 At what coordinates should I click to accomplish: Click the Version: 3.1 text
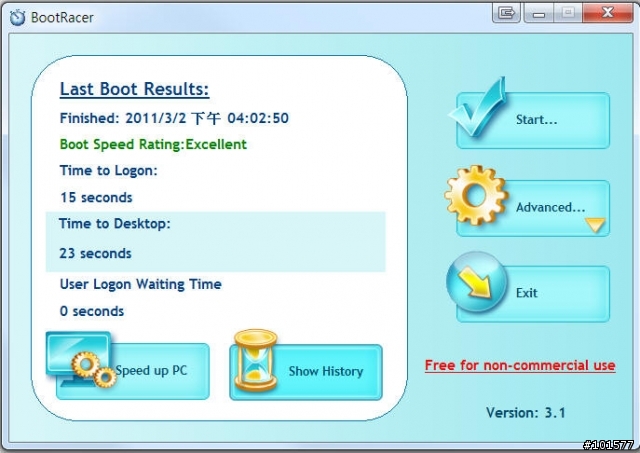526,413
